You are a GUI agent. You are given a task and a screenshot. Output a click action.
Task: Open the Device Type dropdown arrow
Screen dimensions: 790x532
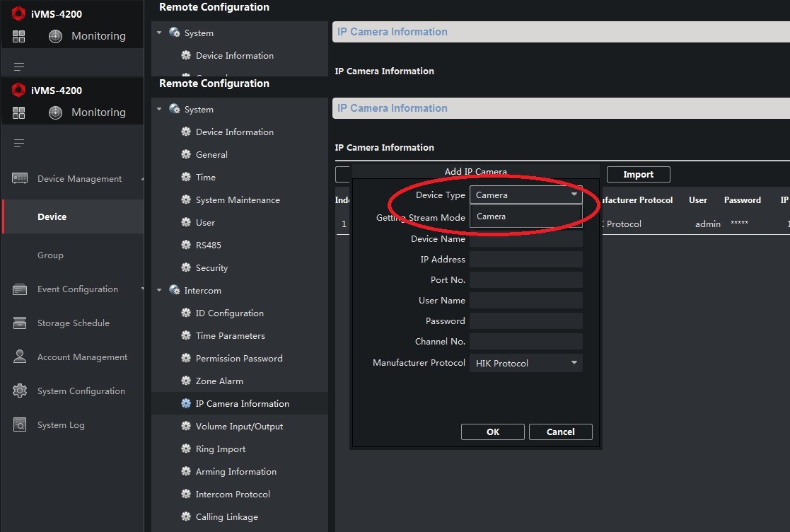[574, 195]
